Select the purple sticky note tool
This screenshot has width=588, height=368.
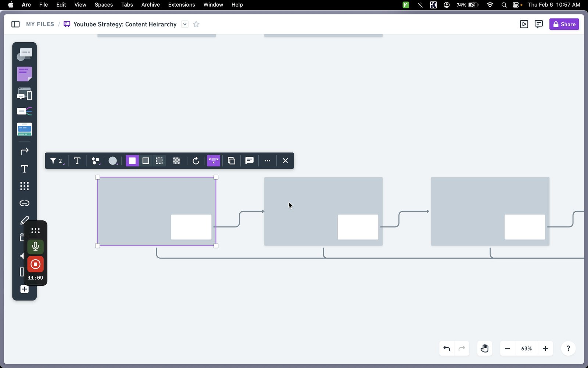coord(24,74)
